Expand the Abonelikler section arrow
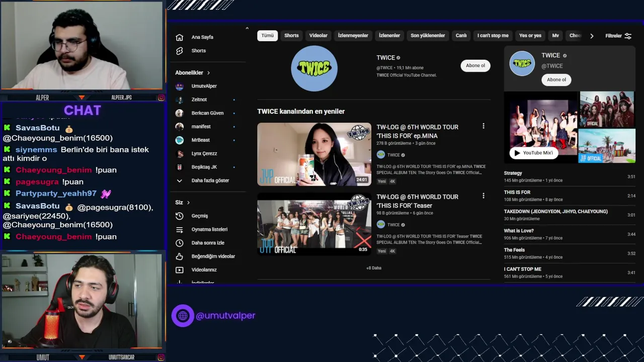The image size is (644, 362). [208, 73]
